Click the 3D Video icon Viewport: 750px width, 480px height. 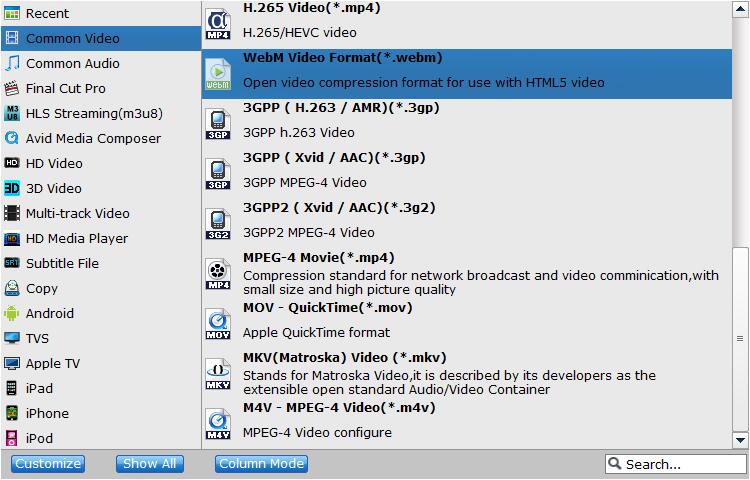11,188
